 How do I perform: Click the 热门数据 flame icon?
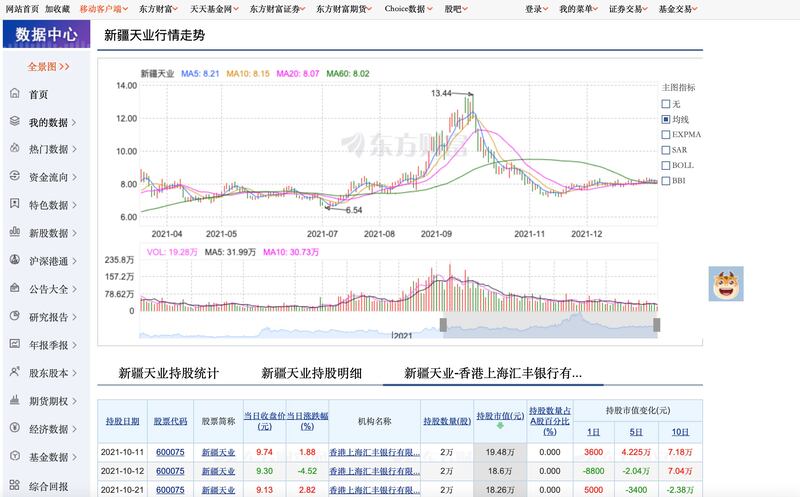tap(15, 148)
